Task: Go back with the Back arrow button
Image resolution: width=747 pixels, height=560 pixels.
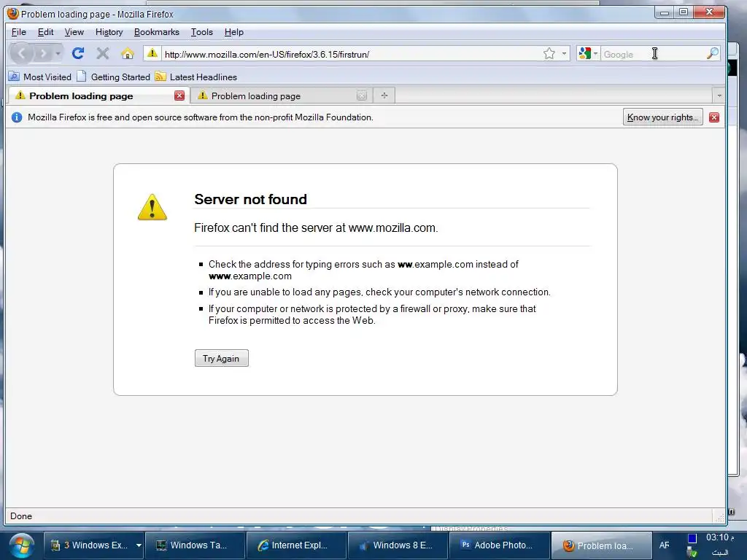Action: (21, 53)
